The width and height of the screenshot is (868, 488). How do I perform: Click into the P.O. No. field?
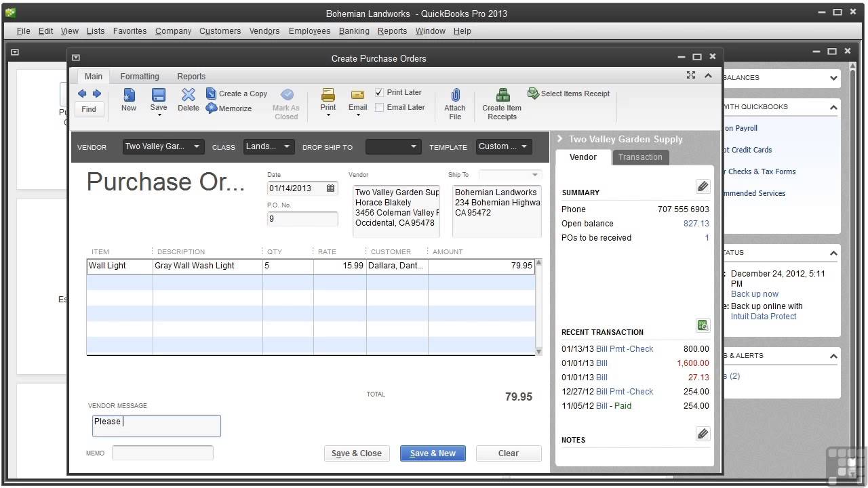pos(302,219)
